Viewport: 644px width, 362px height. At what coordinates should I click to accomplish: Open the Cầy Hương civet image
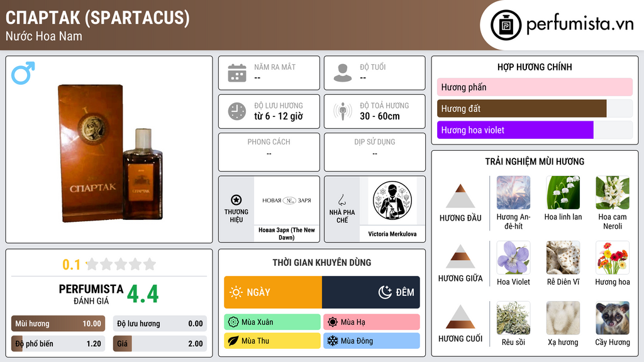pos(613,317)
